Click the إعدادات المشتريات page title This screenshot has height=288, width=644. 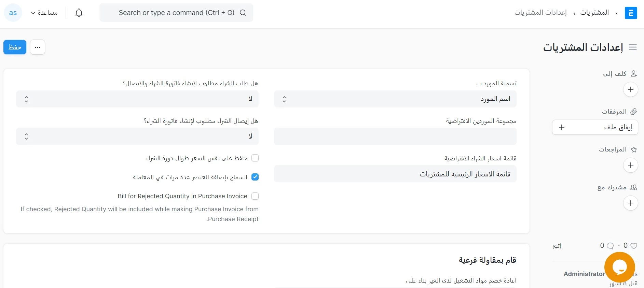tap(583, 47)
